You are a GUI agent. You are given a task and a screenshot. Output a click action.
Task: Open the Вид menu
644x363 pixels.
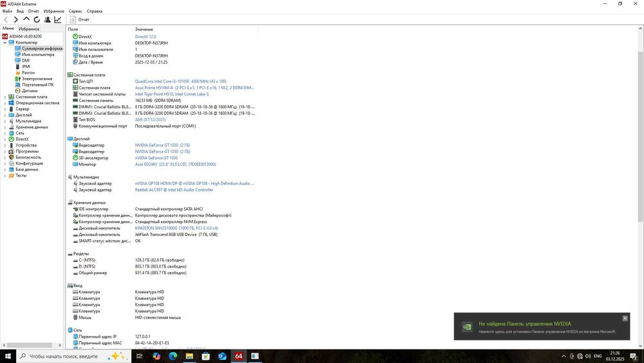pos(20,11)
